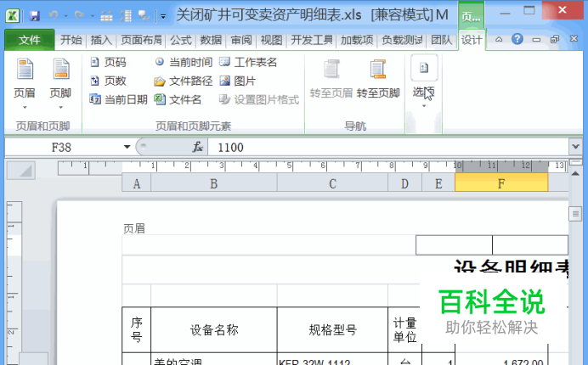Switch to the 插入 ribbon tab
The width and height of the screenshot is (588, 365).
pyautogui.click(x=101, y=40)
